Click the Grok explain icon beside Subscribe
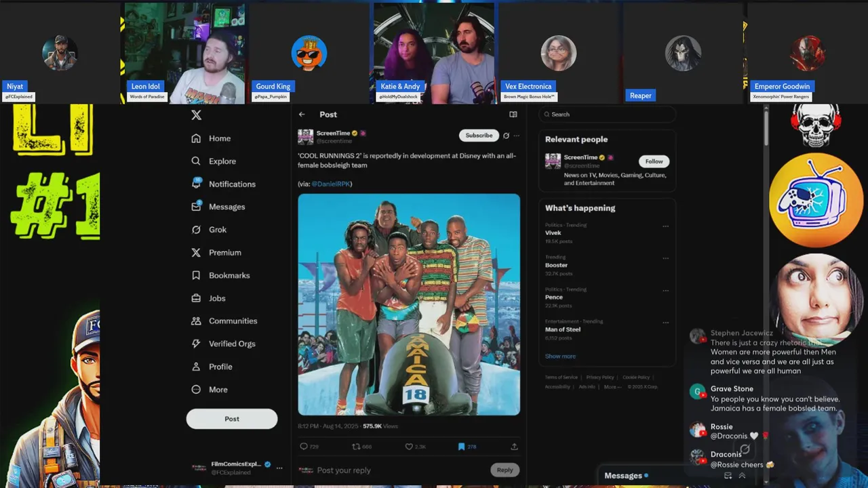The image size is (868, 488). 506,136
